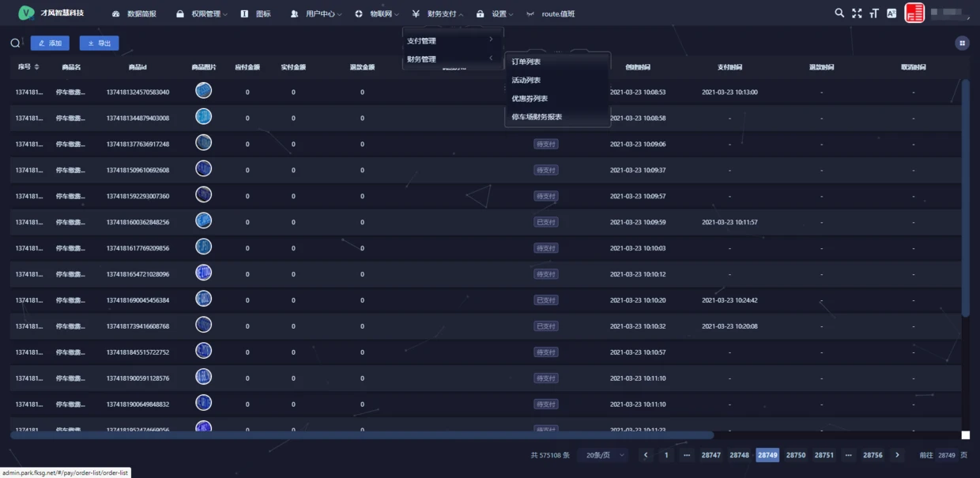Open 停车场财务报表 in the submenu
Screen dimensions: 980x478
pos(558,116)
